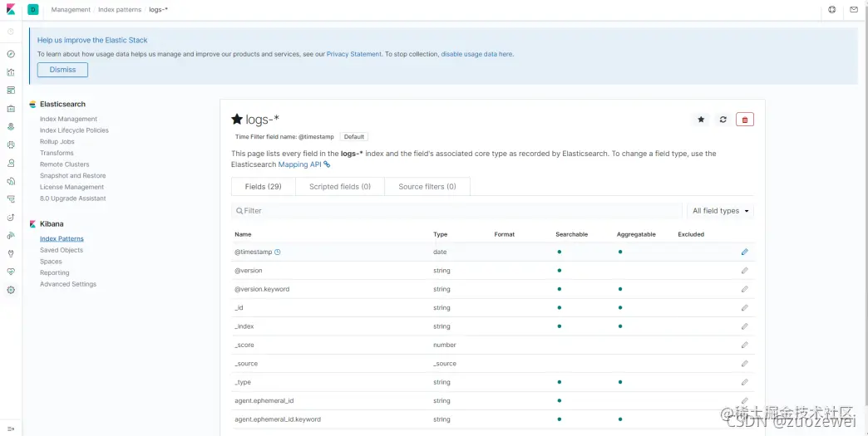Open Visualize from the side navigation
This screenshot has width=868, height=436.
pos(11,72)
